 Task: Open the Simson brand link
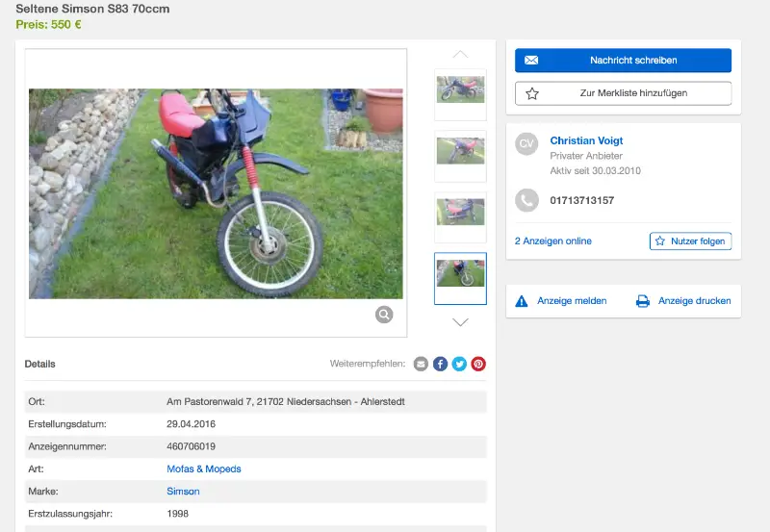coord(183,491)
